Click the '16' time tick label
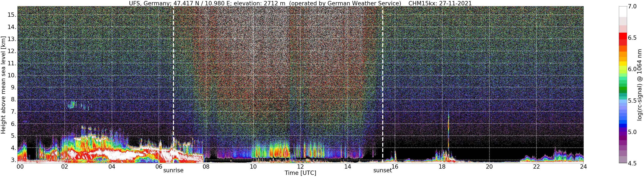The width and height of the screenshot is (644, 177). tap(395, 166)
